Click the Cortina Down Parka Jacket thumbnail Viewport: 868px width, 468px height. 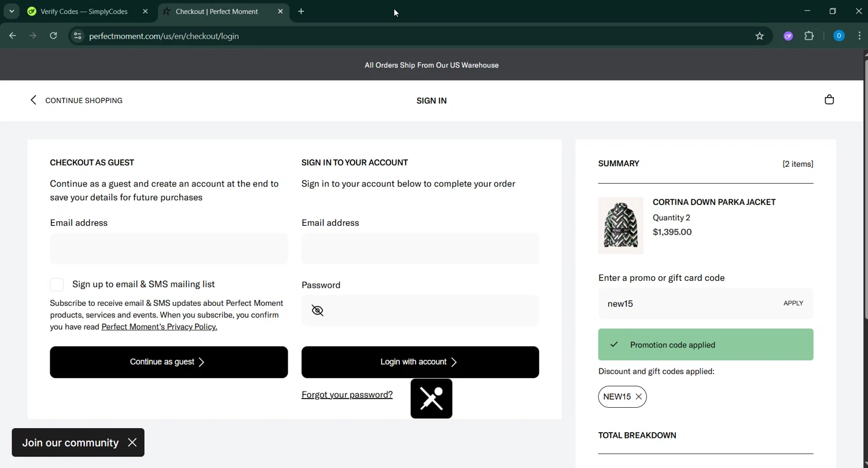coord(621,225)
